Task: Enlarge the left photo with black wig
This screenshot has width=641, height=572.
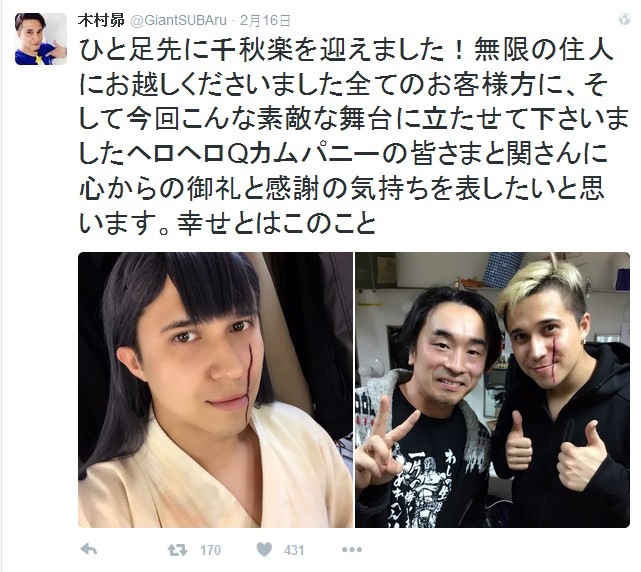Action: tap(215, 390)
